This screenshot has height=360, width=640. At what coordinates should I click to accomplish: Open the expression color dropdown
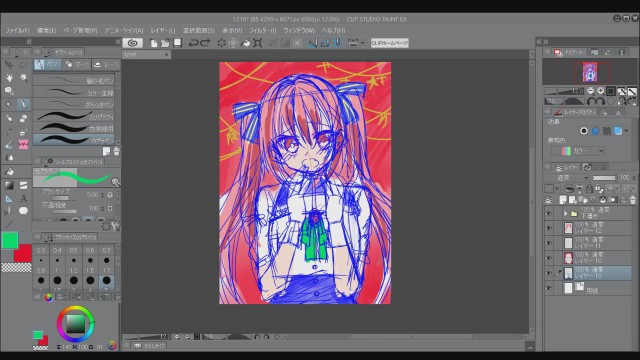[578, 151]
